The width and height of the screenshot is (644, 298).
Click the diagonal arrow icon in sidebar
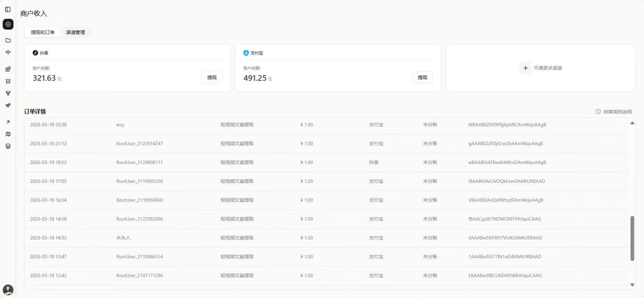(x=8, y=122)
